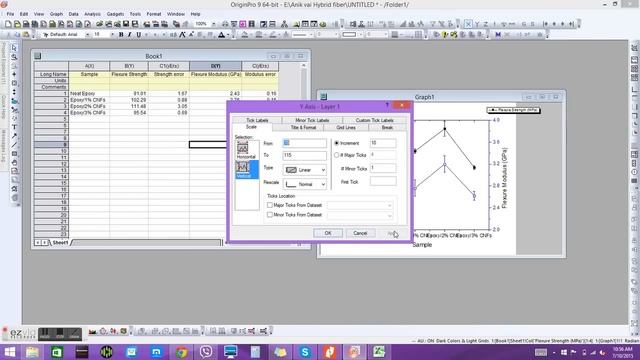Image resolution: width=640 pixels, height=360 pixels.
Task: Open the Type dropdown showing Linear
Action: [305, 170]
